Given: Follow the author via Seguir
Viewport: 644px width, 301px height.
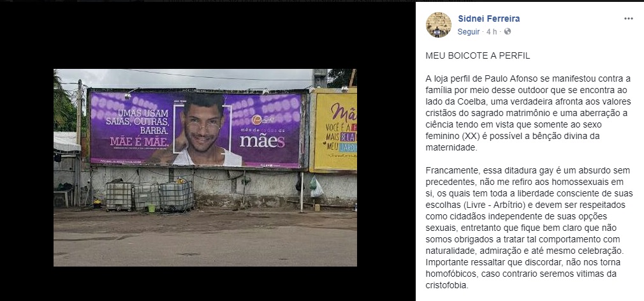Looking at the screenshot, I should tap(469, 32).
